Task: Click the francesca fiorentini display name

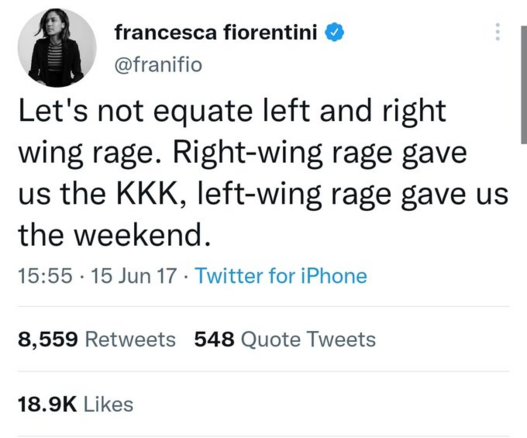Action: (x=216, y=33)
